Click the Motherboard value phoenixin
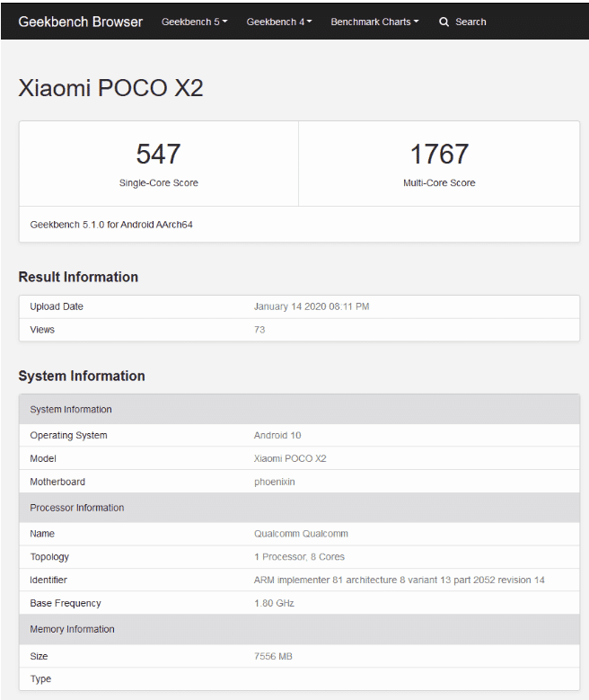 click(275, 482)
